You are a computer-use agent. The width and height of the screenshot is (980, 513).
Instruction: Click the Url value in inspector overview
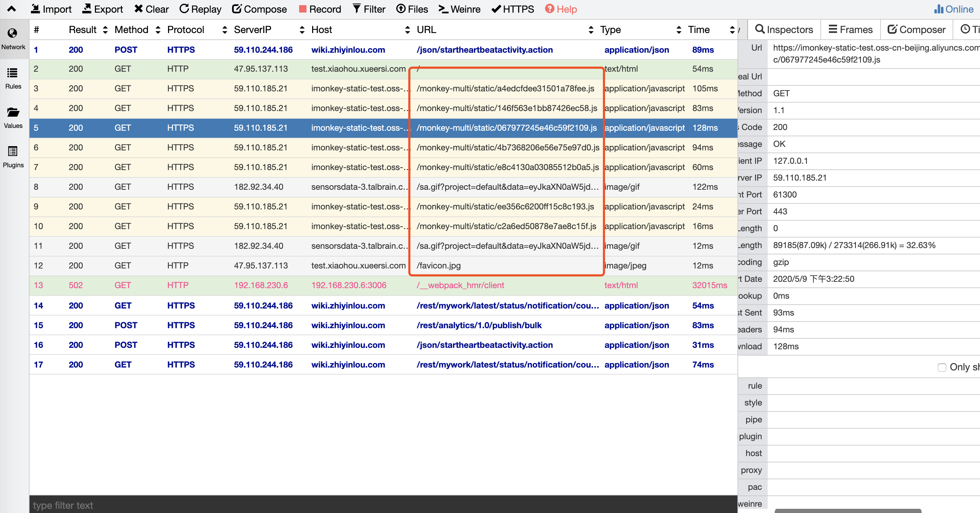(x=876, y=54)
